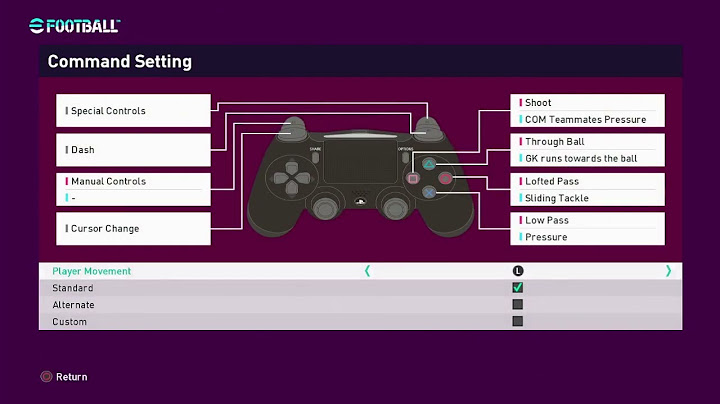Click the eFootball logo
This screenshot has height=404, width=720.
click(x=74, y=26)
